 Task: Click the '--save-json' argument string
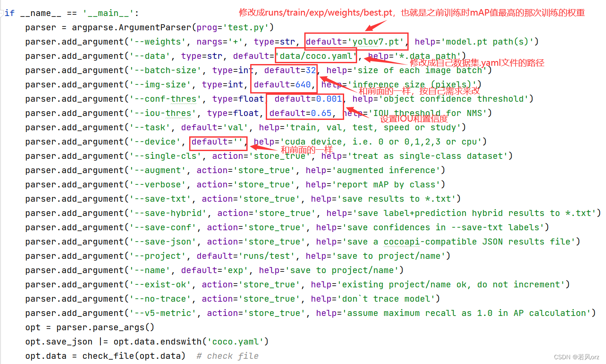163,242
